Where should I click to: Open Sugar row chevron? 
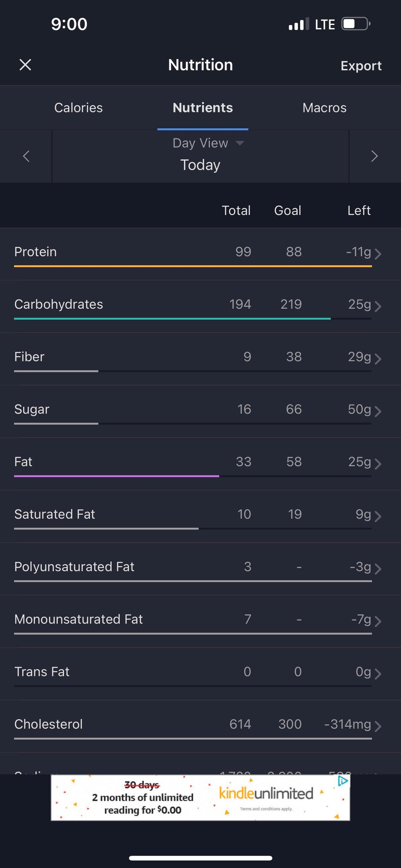pyautogui.click(x=378, y=411)
